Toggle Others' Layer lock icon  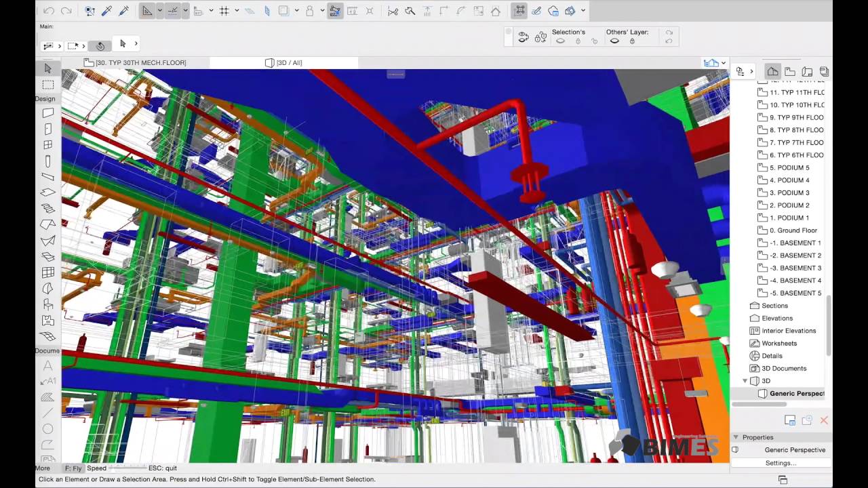click(x=632, y=41)
